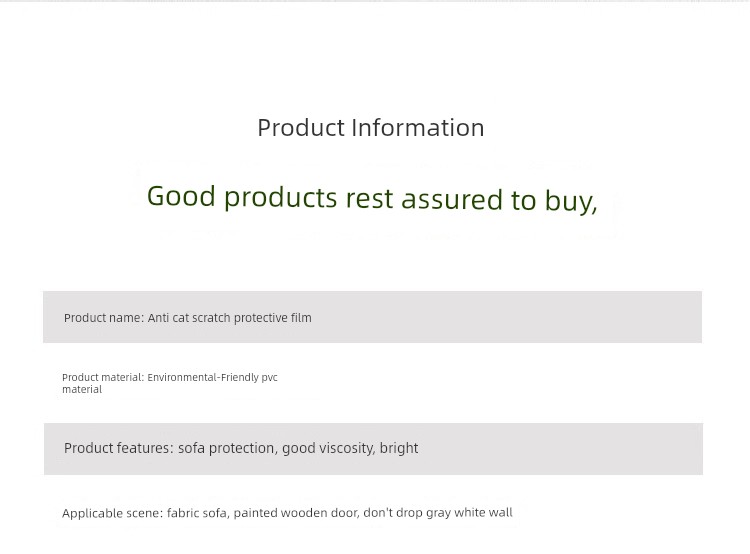Click 'painted wooden door' text

tap(297, 513)
